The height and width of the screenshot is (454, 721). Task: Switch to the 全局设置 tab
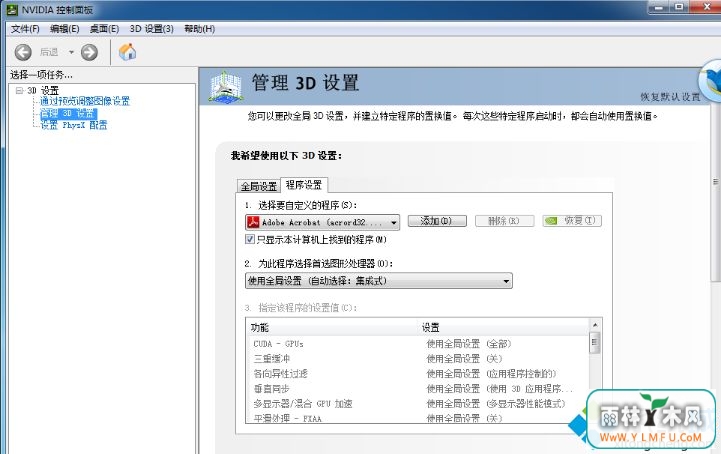pyautogui.click(x=258, y=186)
